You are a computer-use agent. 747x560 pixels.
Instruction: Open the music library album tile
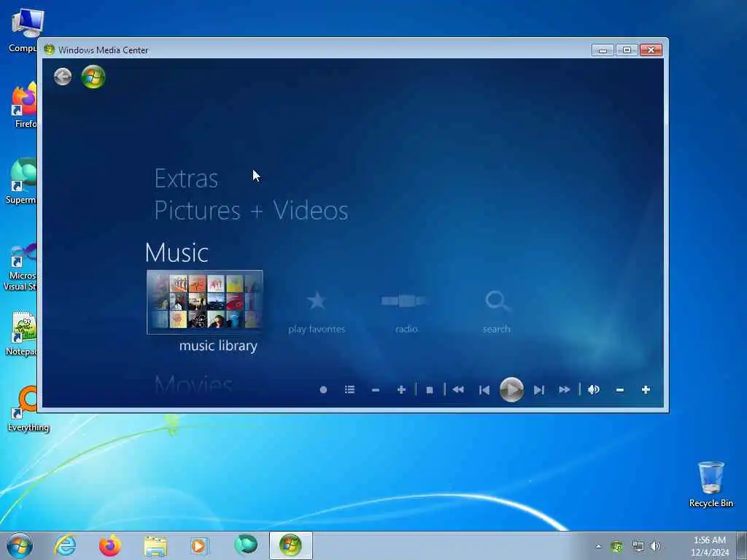(205, 302)
